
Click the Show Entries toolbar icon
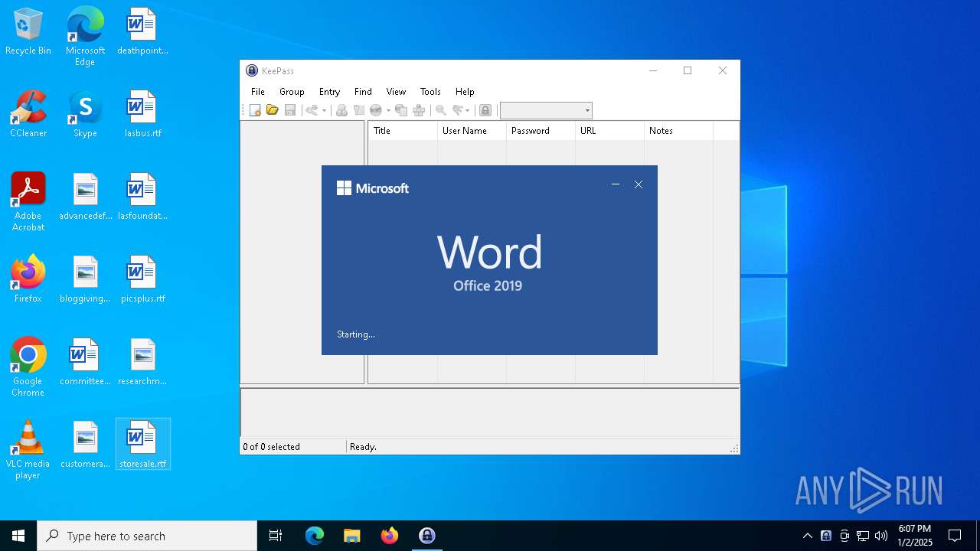tap(458, 110)
